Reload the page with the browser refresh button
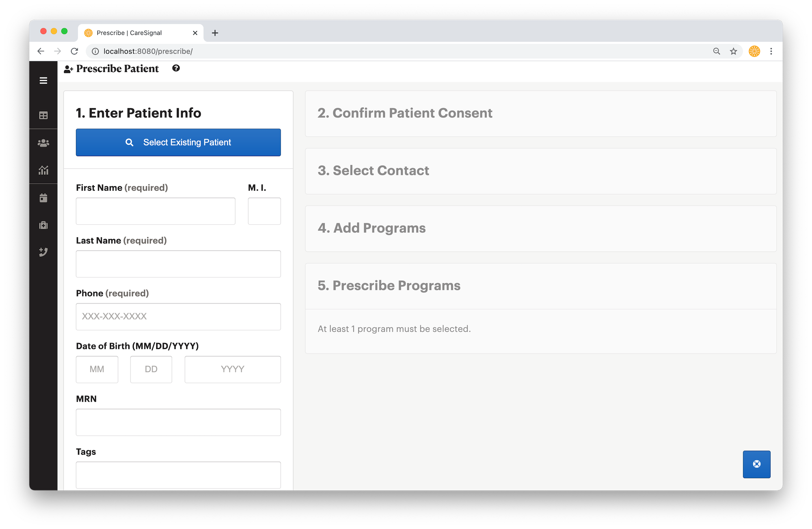 [74, 51]
